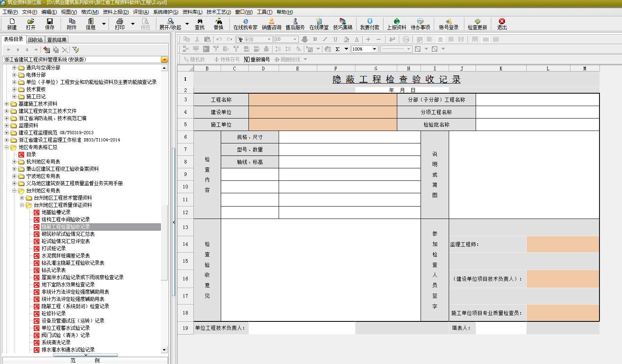Click 账号登录 account login icon

449,24
